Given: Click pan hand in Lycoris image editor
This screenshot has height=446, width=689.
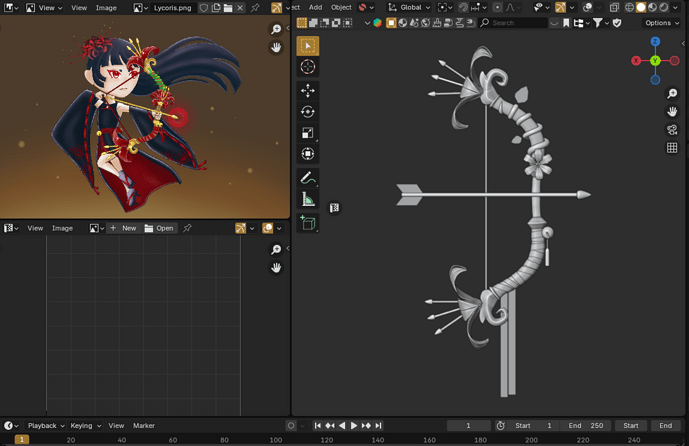Looking at the screenshot, I should point(276,47).
